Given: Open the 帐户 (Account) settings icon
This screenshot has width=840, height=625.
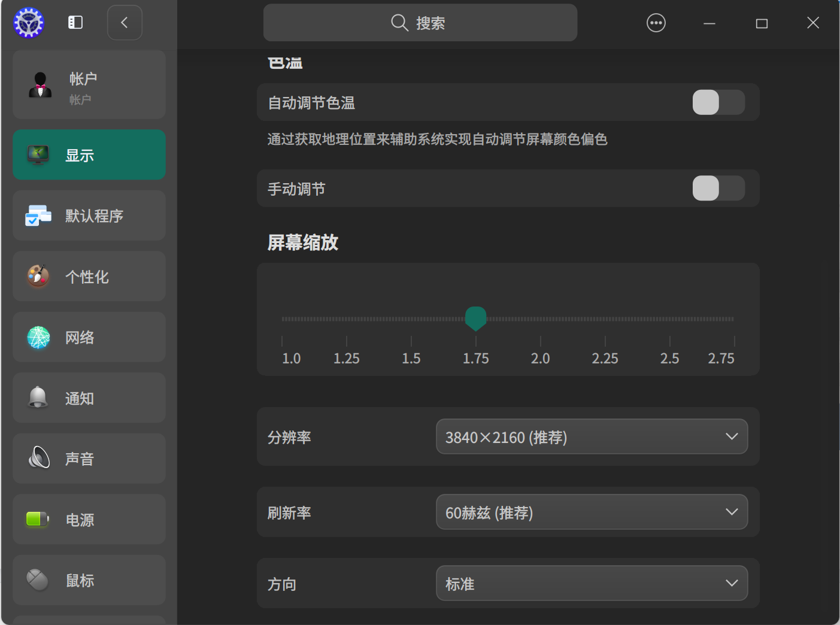Looking at the screenshot, I should click(39, 84).
